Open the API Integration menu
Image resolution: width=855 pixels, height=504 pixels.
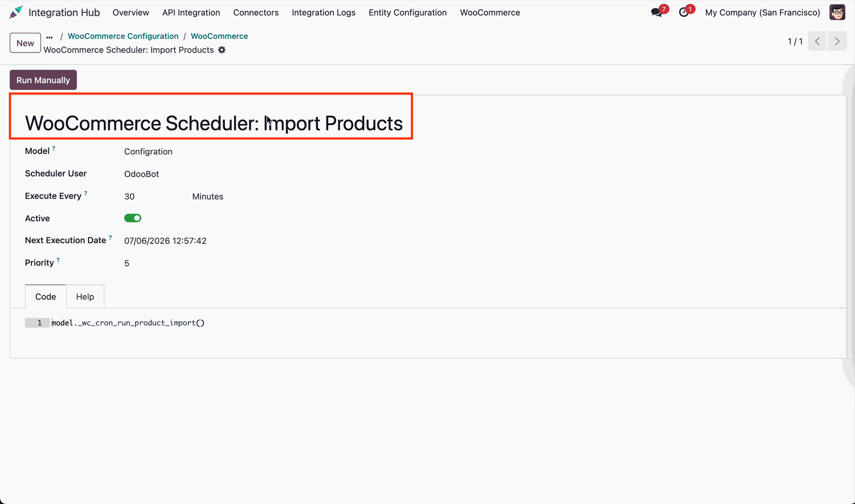point(191,12)
